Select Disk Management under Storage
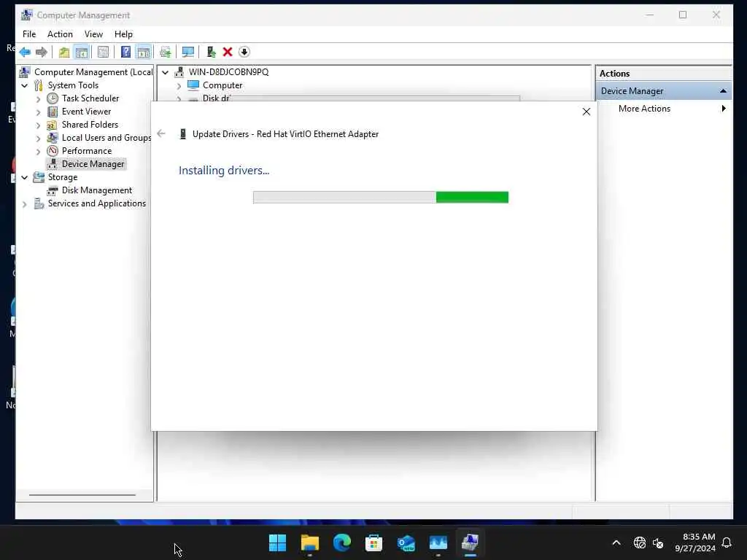The width and height of the screenshot is (747, 560). pyautogui.click(x=97, y=190)
